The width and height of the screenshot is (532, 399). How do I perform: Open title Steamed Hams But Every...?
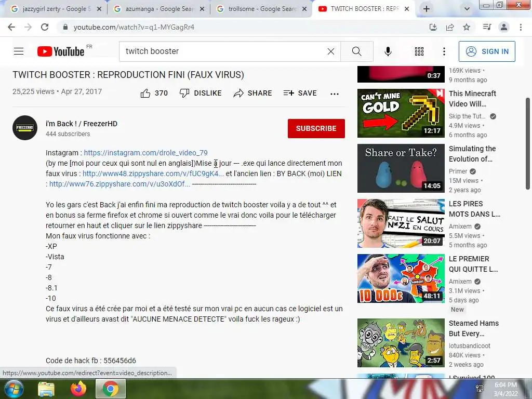pos(474,328)
